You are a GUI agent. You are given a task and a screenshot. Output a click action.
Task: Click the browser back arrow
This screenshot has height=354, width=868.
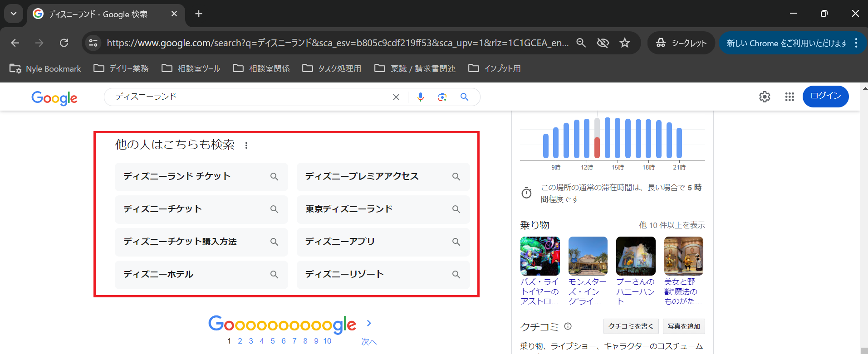[x=15, y=43]
